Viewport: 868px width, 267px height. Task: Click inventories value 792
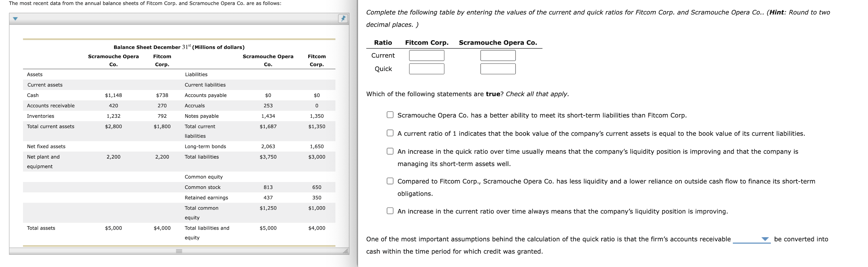162,116
